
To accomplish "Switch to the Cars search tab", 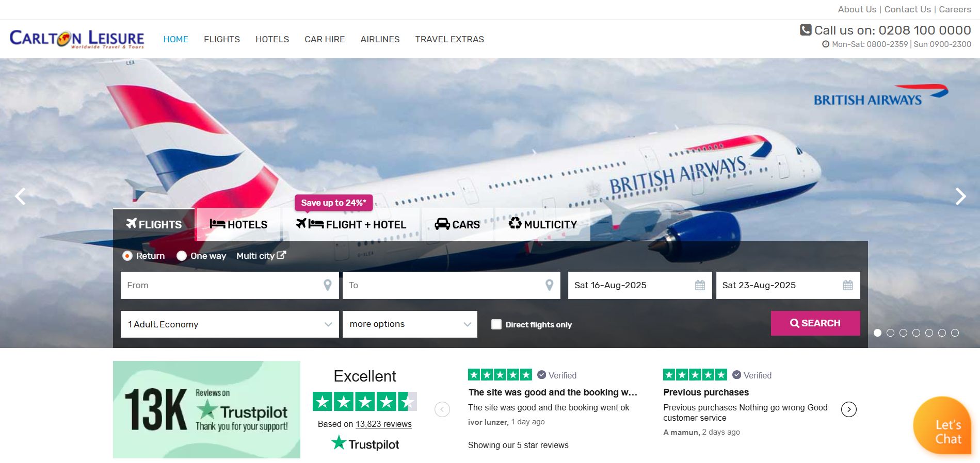I will (457, 224).
